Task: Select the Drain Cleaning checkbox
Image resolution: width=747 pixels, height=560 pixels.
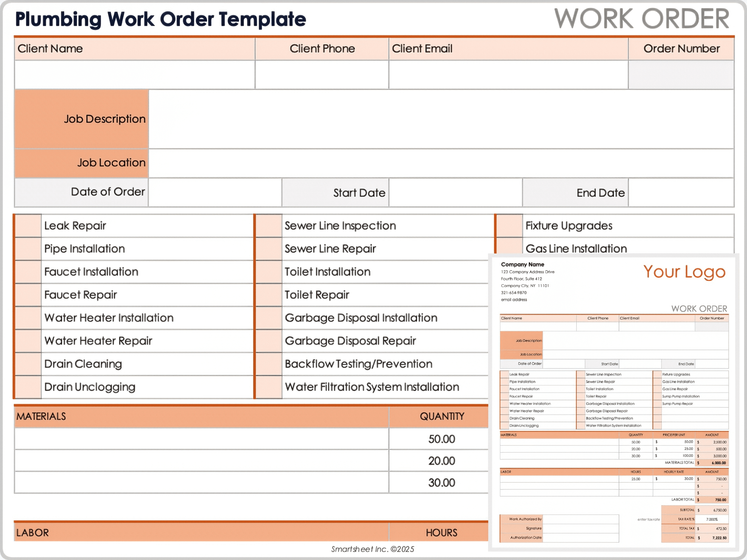Action: (28, 364)
